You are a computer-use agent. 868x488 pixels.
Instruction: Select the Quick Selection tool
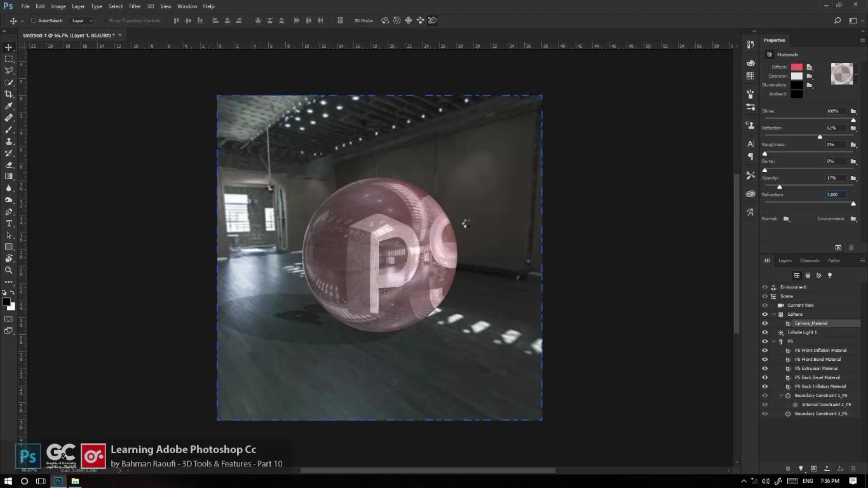point(9,83)
